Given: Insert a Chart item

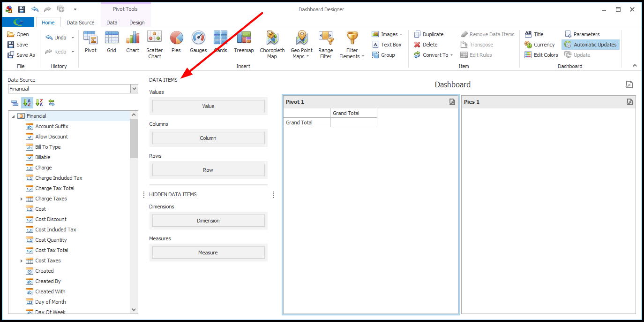Looking at the screenshot, I should pyautogui.click(x=133, y=42).
